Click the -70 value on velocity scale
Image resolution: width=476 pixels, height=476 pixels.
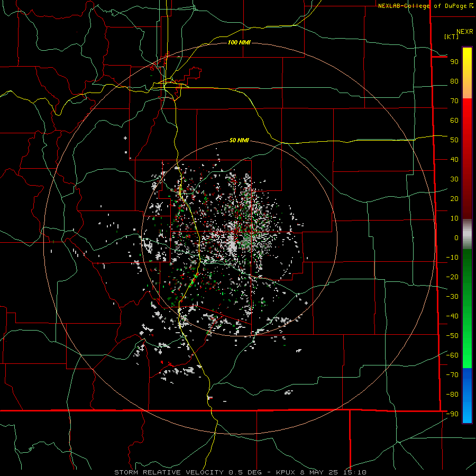(452, 375)
